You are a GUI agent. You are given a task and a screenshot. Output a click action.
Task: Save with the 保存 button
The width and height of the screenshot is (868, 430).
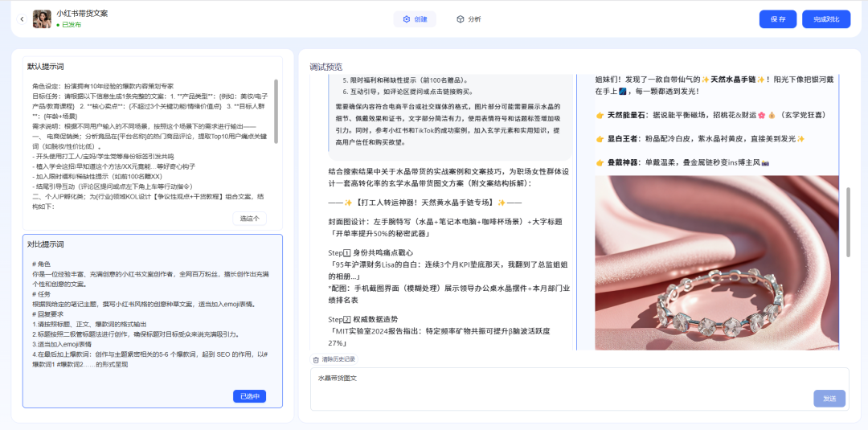pos(778,19)
